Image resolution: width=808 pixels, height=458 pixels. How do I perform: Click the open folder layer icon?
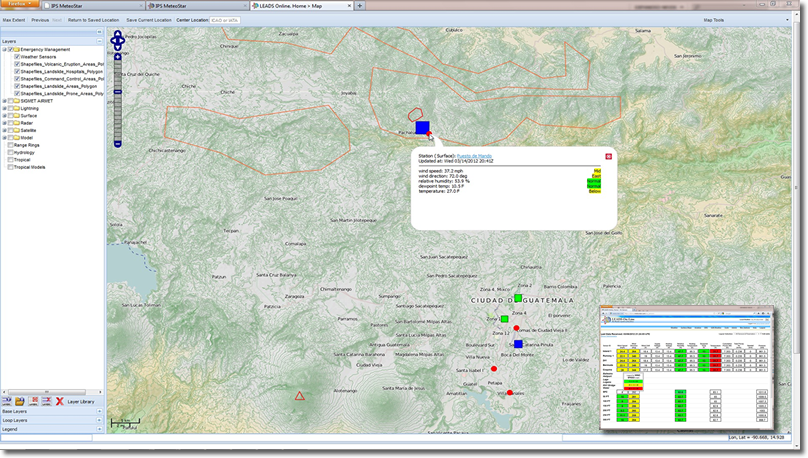click(x=20, y=401)
